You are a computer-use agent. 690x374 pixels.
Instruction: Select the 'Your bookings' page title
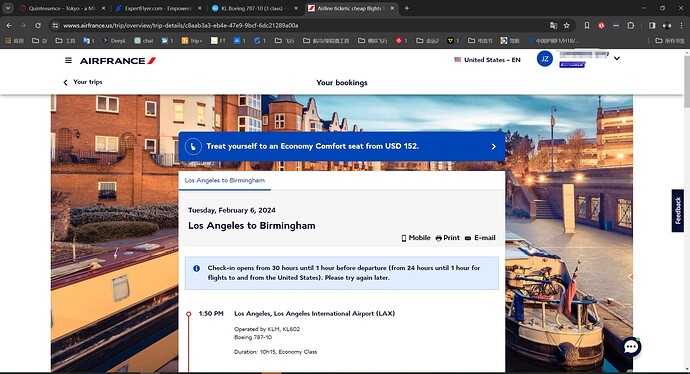341,83
